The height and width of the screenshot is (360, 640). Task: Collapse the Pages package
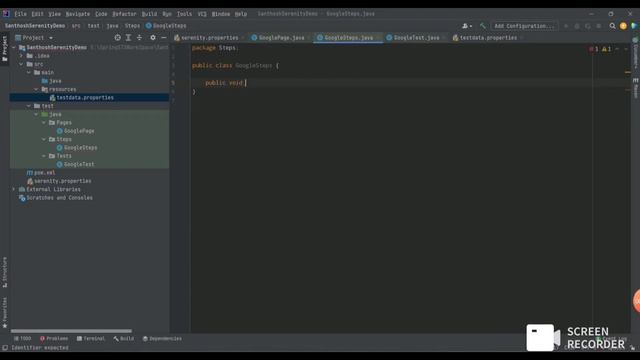tap(44, 122)
